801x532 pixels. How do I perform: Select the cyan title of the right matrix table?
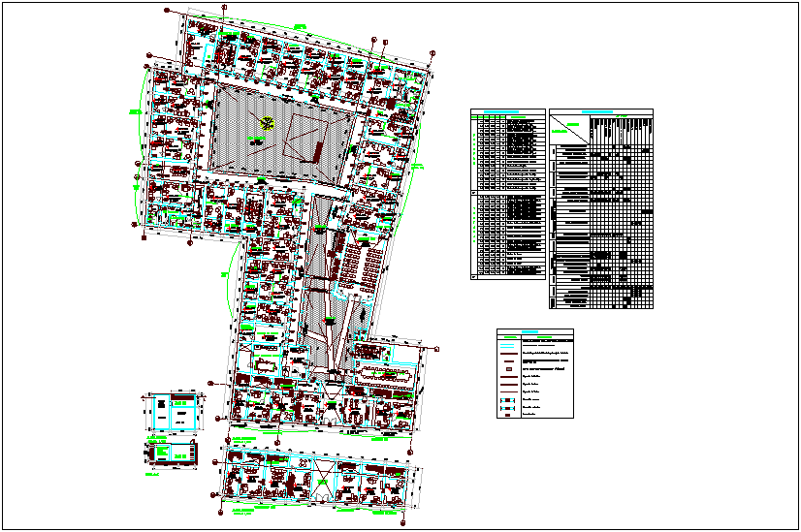597,111
